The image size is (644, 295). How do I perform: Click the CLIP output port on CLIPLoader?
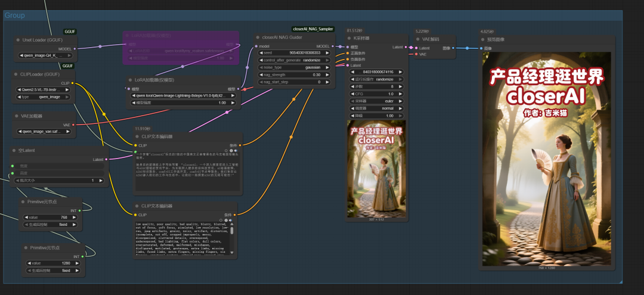(73, 83)
